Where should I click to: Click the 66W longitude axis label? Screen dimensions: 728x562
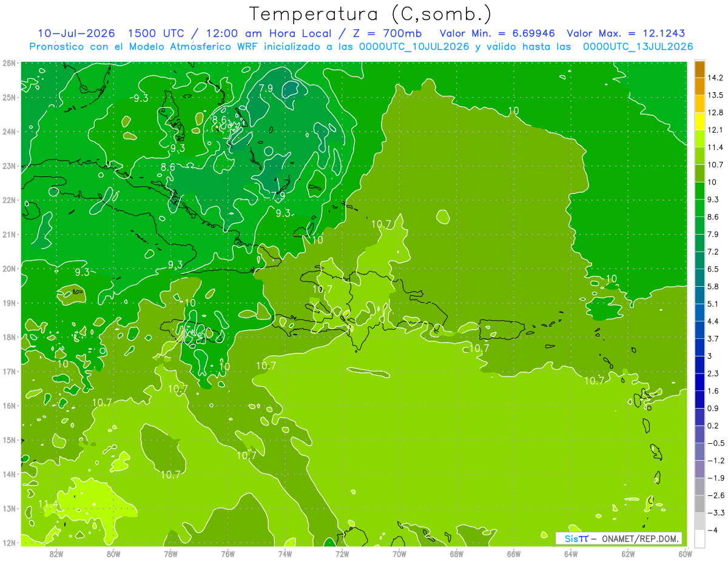click(x=514, y=554)
